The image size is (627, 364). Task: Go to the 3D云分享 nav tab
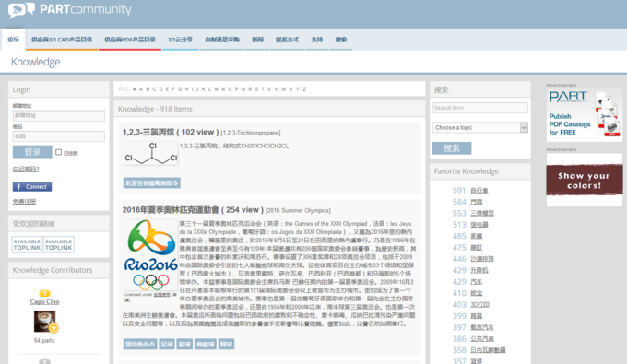(x=180, y=40)
